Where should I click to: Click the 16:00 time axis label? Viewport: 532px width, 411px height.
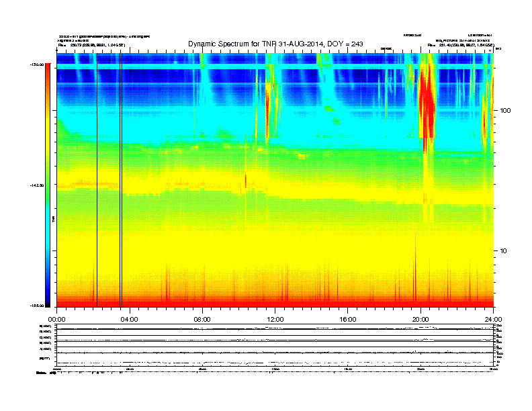point(348,320)
